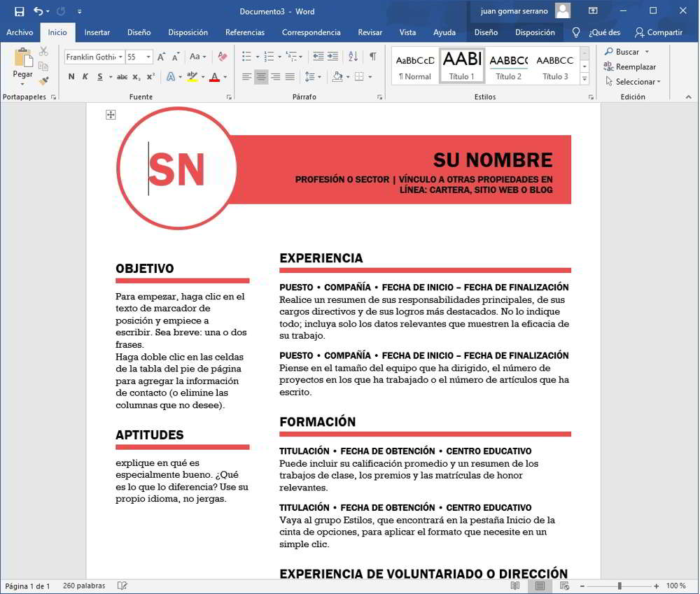Viewport: 700px width, 594px height.
Task: Click the table move handle icon
Action: tap(111, 115)
